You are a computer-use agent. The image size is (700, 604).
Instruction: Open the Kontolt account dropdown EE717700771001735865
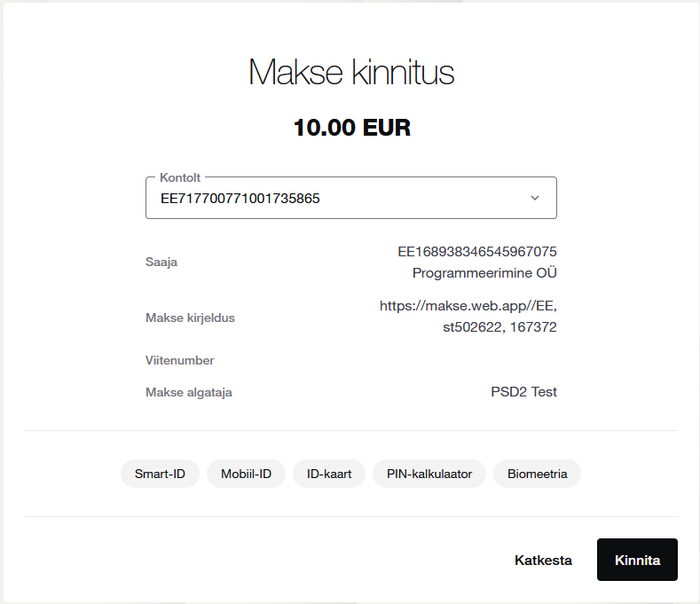pyautogui.click(x=350, y=199)
